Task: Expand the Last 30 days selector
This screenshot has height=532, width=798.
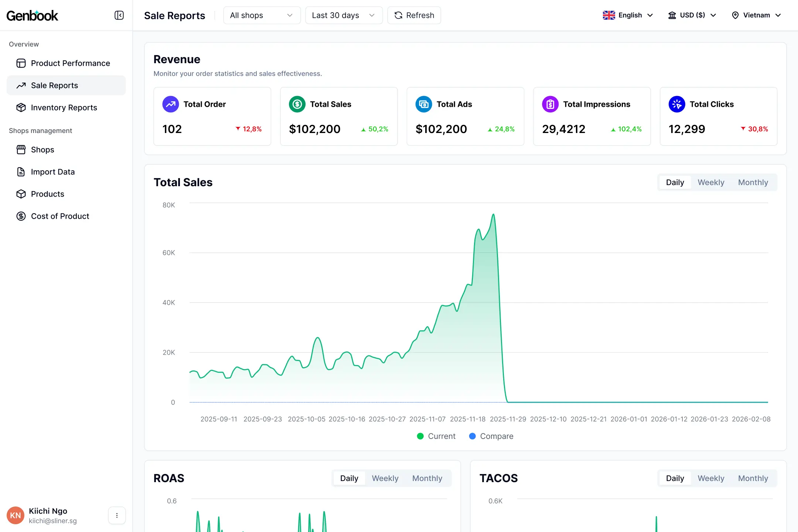Action: (344, 15)
